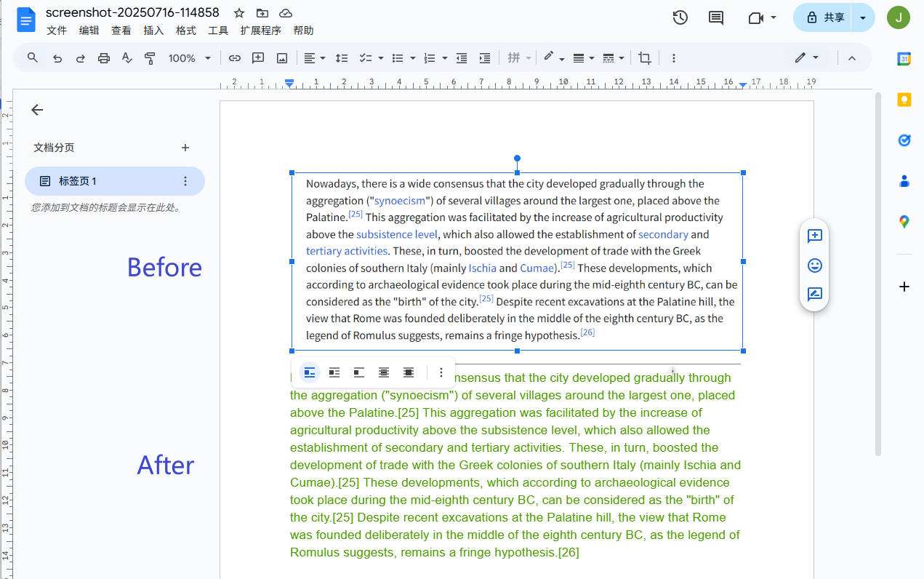
Task: Get add-ons via the side panel plus
Action: (x=904, y=287)
